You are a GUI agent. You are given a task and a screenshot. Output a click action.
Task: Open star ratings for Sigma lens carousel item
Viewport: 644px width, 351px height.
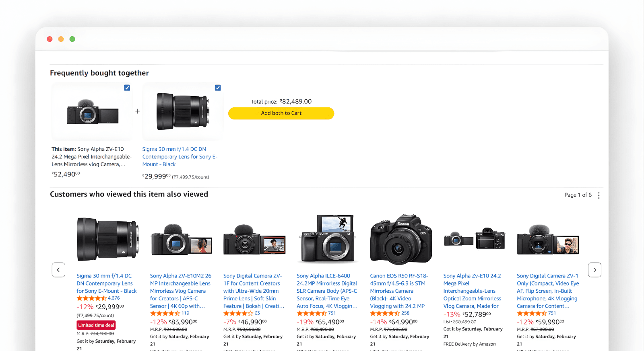tap(91, 298)
